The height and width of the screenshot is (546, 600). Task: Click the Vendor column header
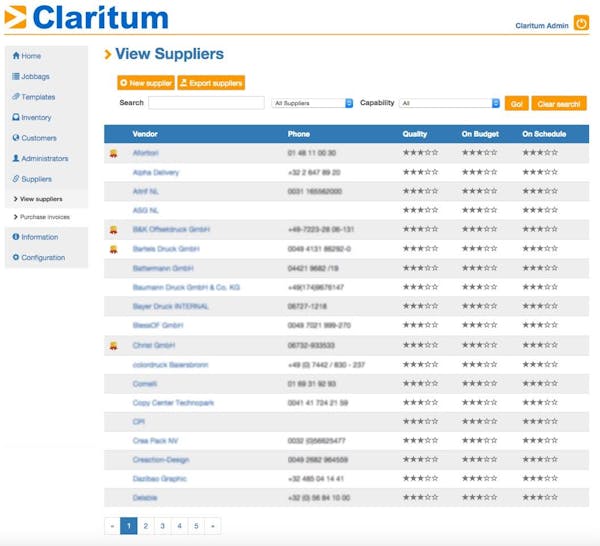(x=145, y=134)
